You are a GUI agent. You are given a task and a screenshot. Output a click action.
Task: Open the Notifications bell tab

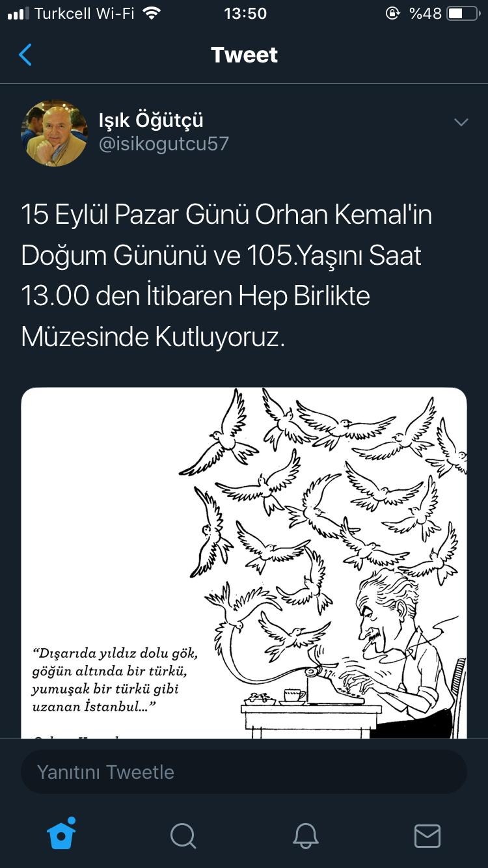tap(305, 835)
